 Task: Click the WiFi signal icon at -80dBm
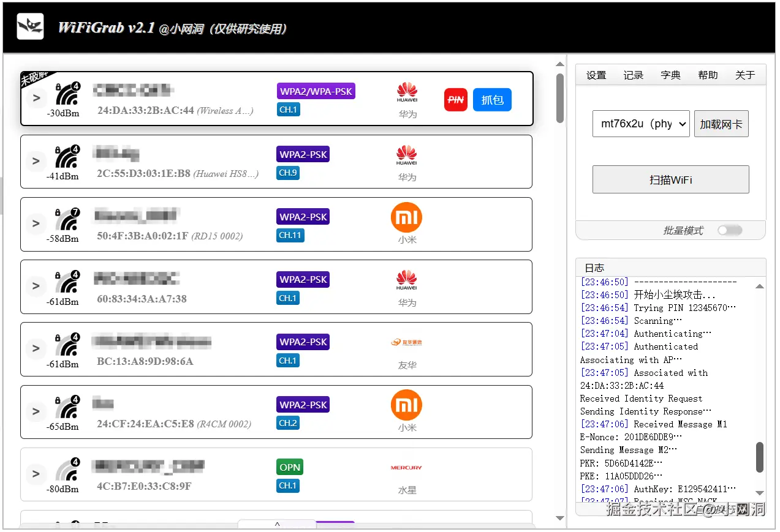tap(67, 471)
